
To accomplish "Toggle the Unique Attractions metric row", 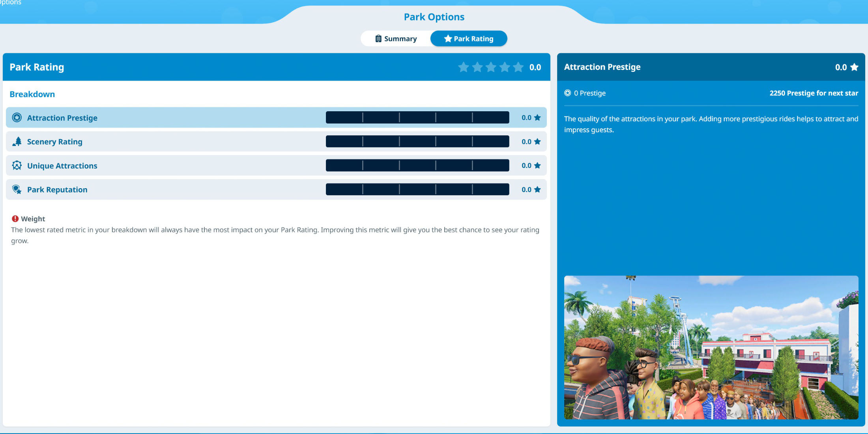I will click(276, 165).
